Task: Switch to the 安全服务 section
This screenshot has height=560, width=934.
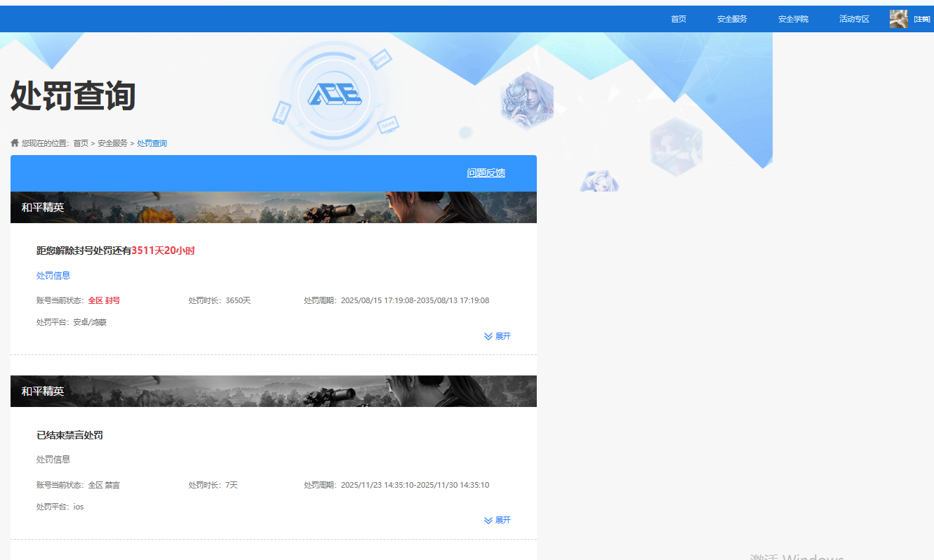Action: (731, 19)
